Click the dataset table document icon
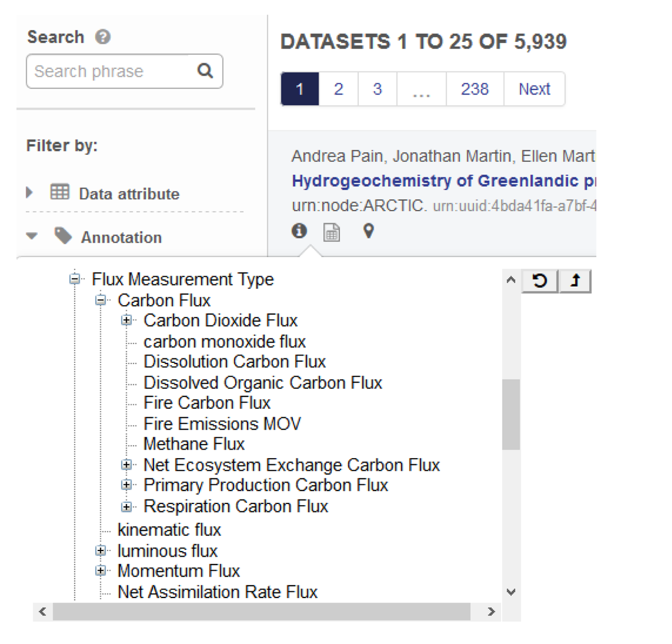This screenshot has width=672, height=644. click(x=332, y=232)
